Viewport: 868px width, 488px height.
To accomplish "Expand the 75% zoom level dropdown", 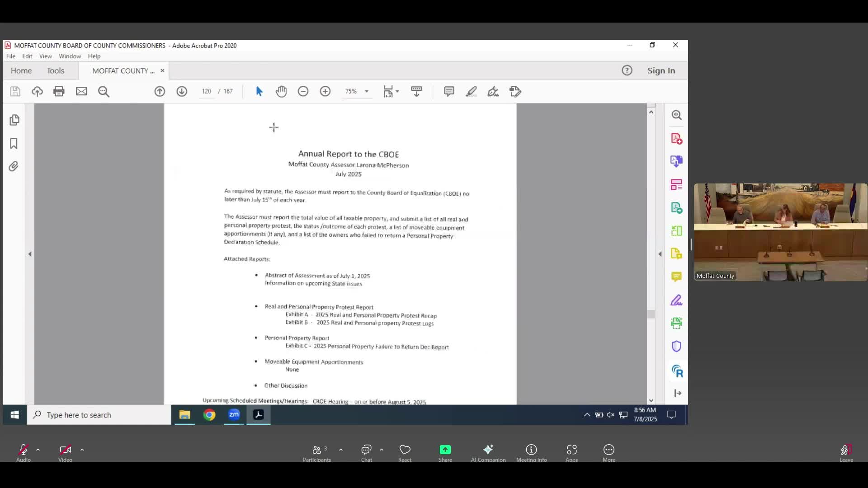I will click(367, 91).
